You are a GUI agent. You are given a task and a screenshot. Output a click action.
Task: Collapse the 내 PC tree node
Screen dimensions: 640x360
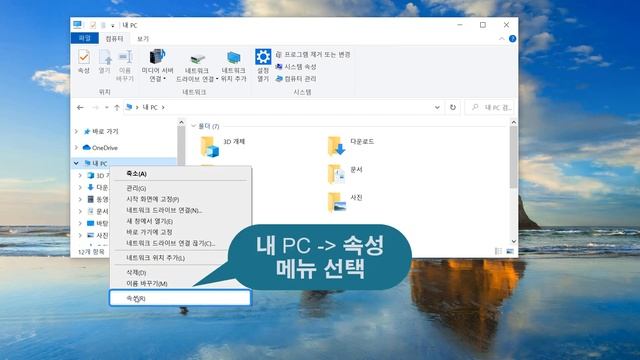[x=76, y=163]
